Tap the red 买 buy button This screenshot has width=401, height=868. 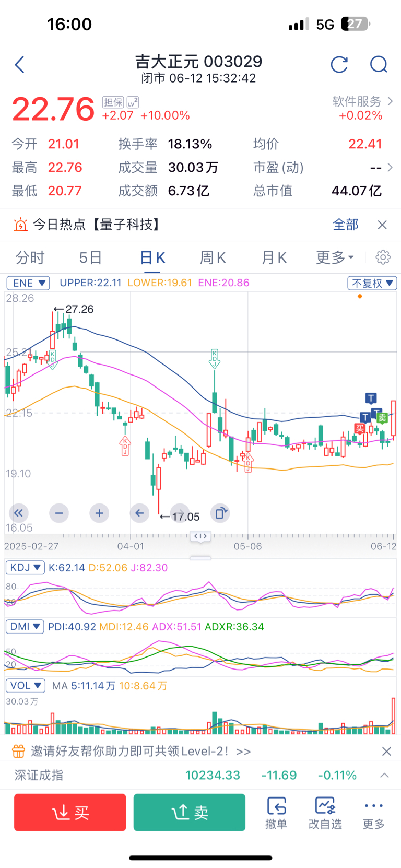tap(70, 812)
